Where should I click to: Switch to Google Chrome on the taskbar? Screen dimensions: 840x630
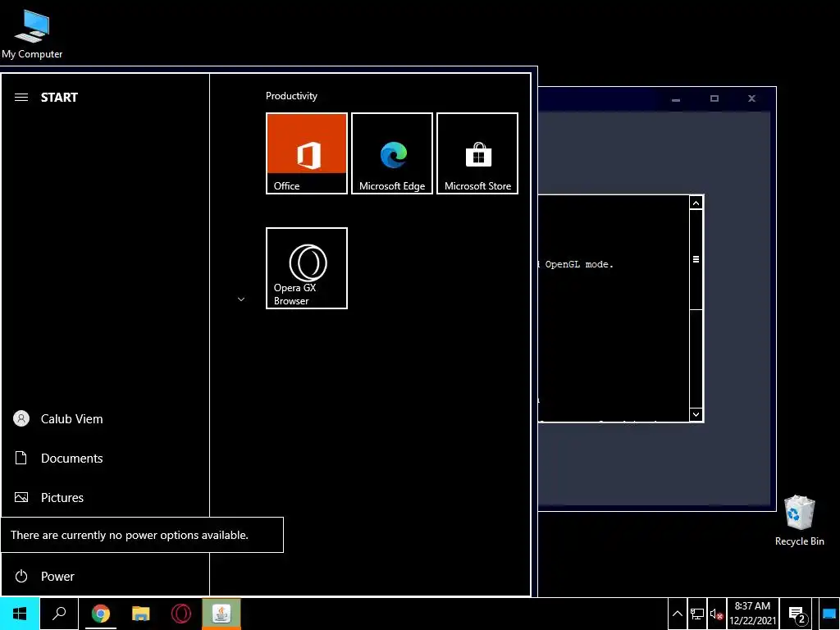pyautogui.click(x=100, y=614)
